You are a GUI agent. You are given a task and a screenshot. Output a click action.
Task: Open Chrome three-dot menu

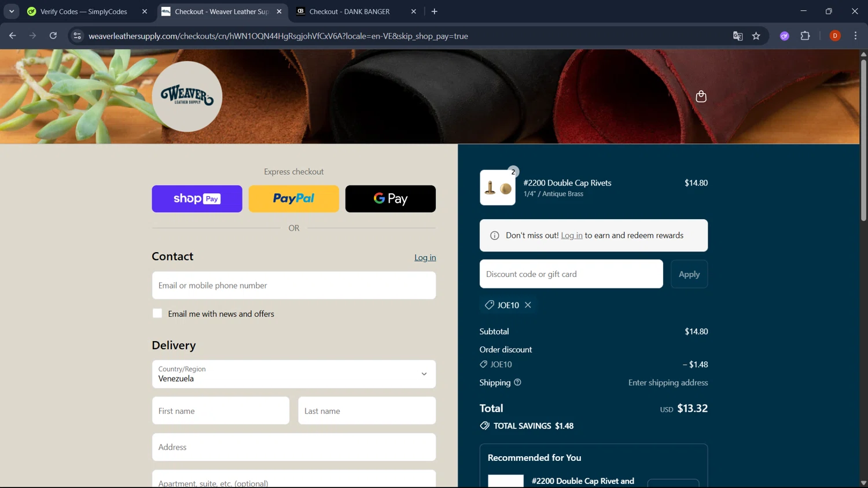855,36
